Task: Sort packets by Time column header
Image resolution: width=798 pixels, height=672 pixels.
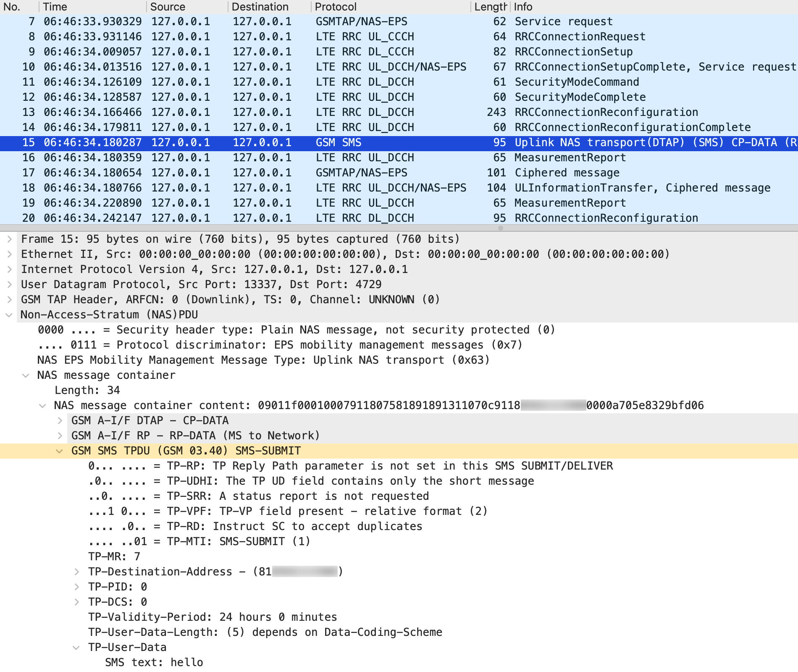Action: click(55, 7)
